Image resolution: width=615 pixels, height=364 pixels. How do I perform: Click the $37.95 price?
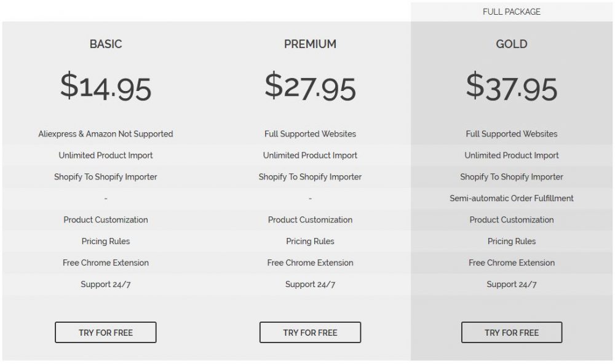[x=512, y=87]
